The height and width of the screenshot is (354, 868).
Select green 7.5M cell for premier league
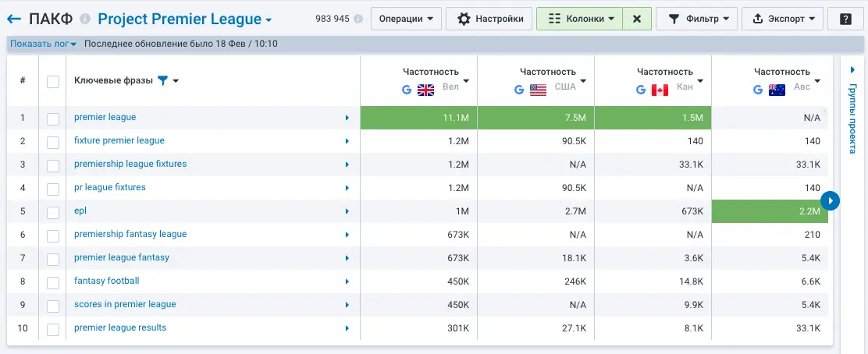tap(536, 118)
